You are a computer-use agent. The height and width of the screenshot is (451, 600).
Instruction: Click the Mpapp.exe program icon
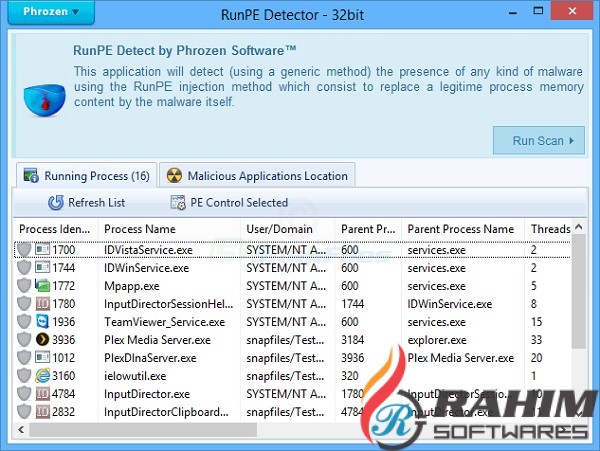42,285
